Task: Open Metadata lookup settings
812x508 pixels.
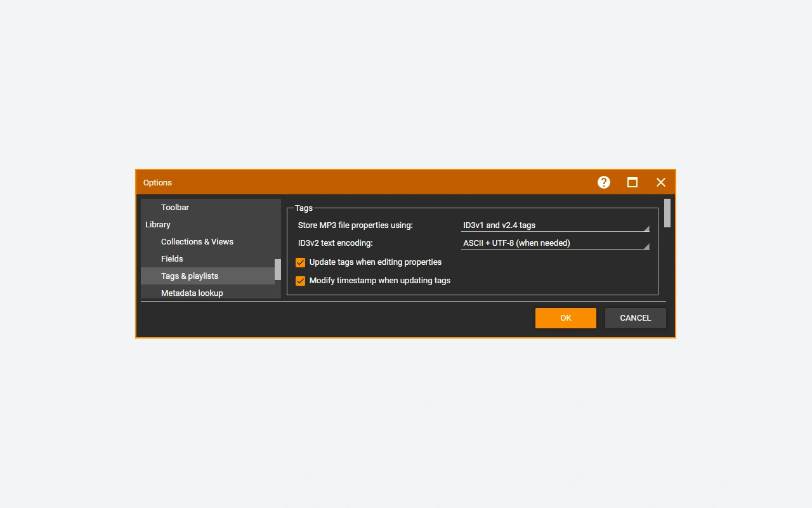Action: pos(207,292)
